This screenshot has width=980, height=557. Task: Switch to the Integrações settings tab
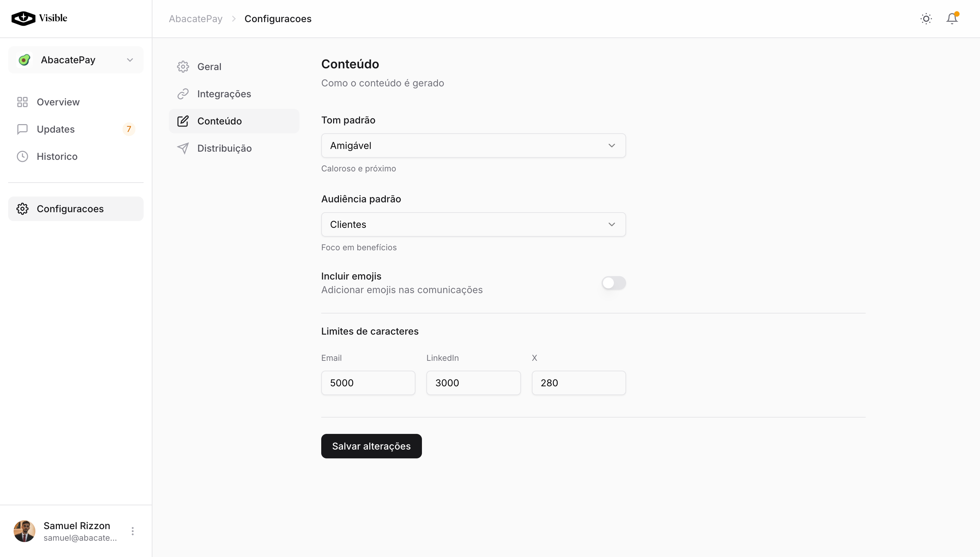point(224,94)
